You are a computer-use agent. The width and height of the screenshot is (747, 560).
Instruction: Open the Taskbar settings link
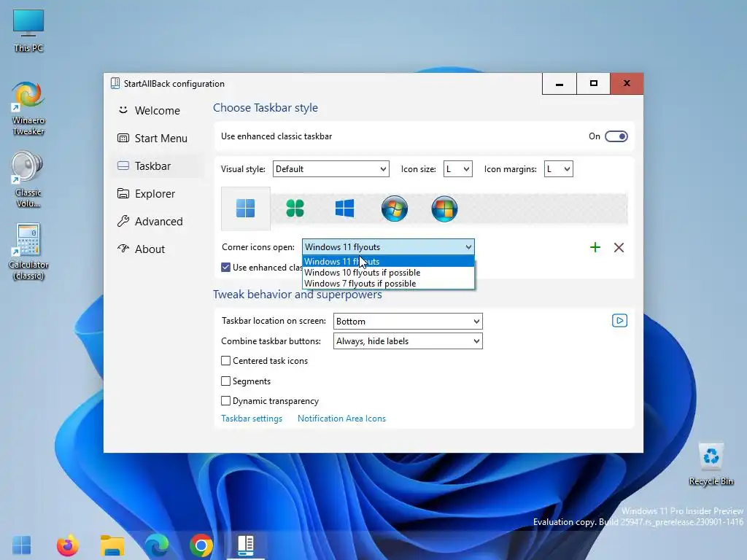[252, 419]
